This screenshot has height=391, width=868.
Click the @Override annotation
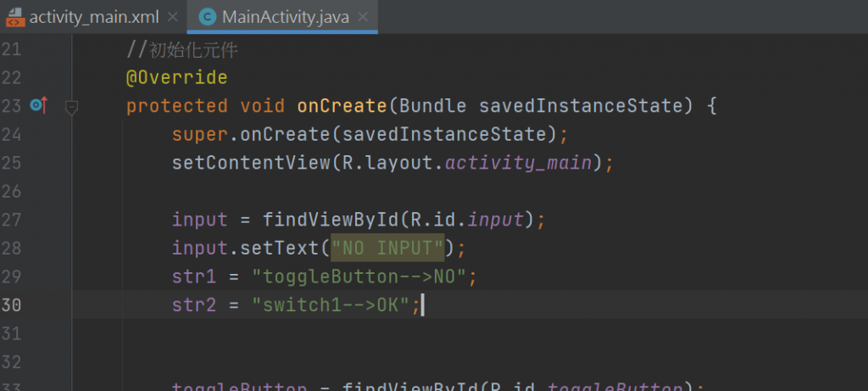coord(176,77)
